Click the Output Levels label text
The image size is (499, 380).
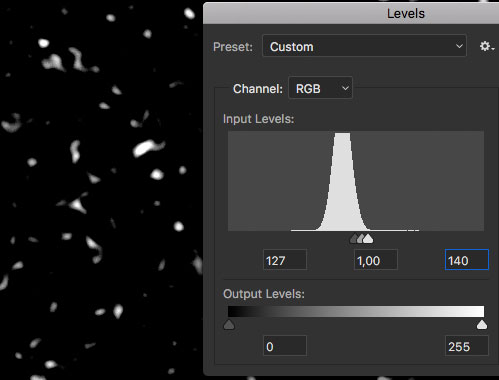coord(264,294)
